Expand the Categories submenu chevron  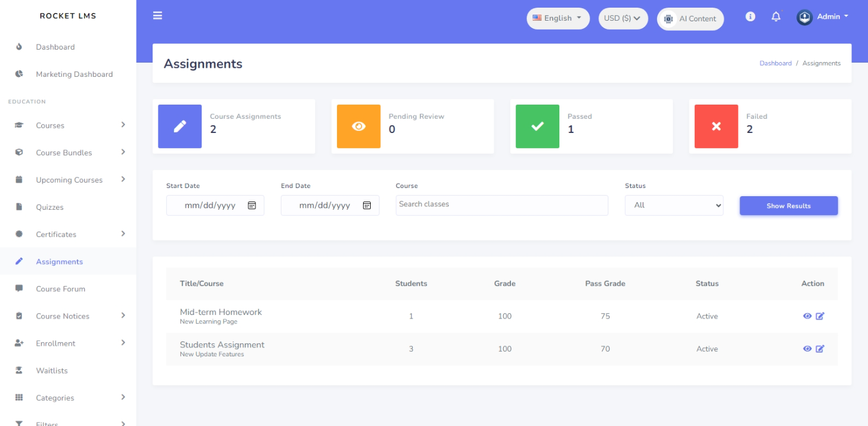[123, 397]
